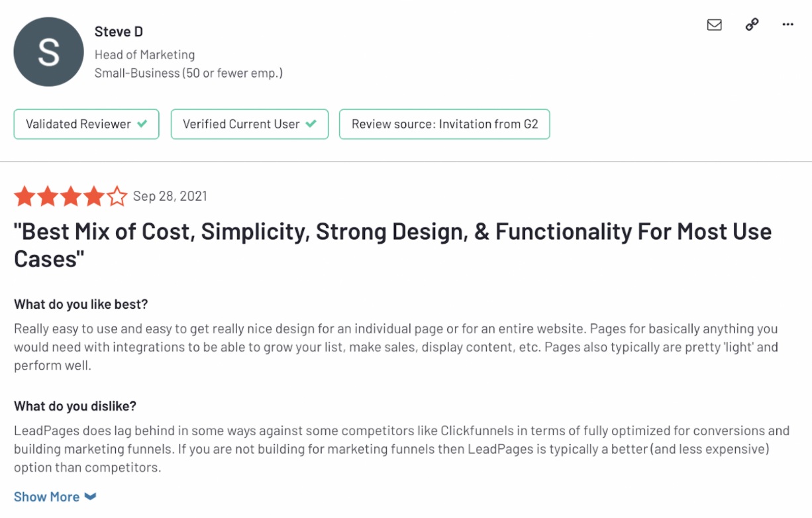Click Steve D's avatar circle
Screen dimensions: 812x518
pyautogui.click(x=49, y=52)
